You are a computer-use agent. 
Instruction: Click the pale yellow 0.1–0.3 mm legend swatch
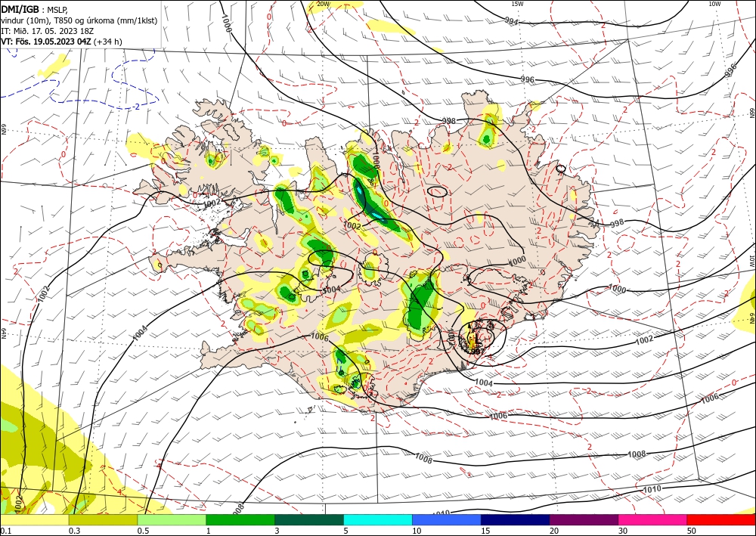click(x=34, y=519)
